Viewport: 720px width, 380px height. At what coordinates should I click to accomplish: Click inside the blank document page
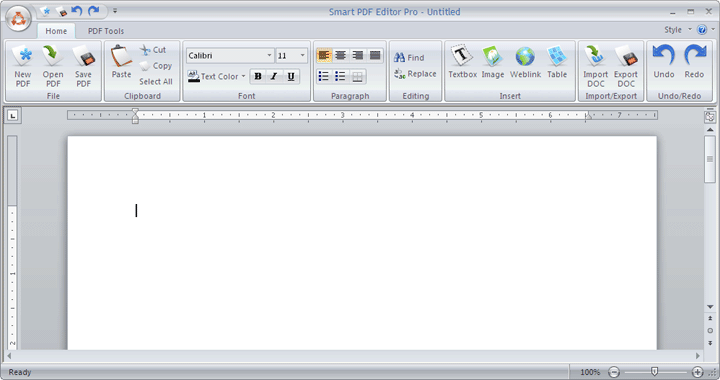coord(362,242)
